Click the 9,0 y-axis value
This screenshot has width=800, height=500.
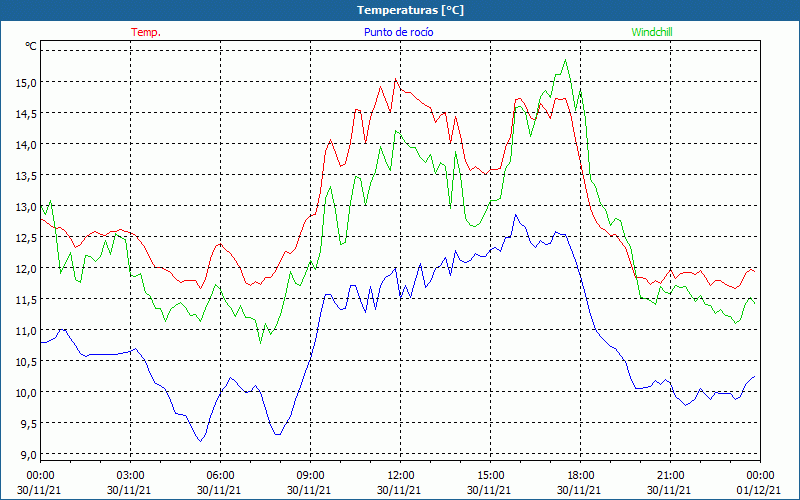[29, 455]
